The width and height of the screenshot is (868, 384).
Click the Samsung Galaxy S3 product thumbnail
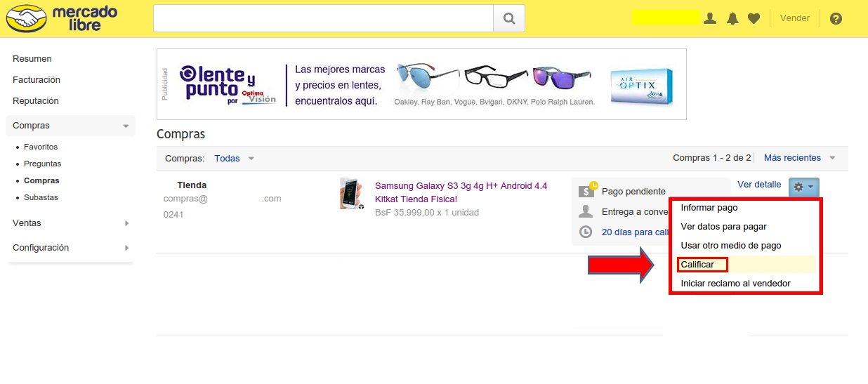tap(352, 194)
